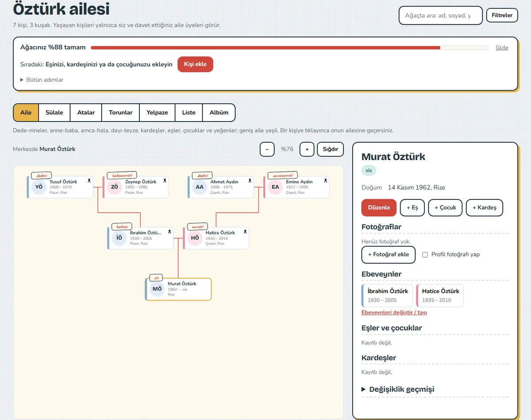This screenshot has height=420, width=531.
Task: Open the Atalar view tab
Action: click(x=86, y=112)
